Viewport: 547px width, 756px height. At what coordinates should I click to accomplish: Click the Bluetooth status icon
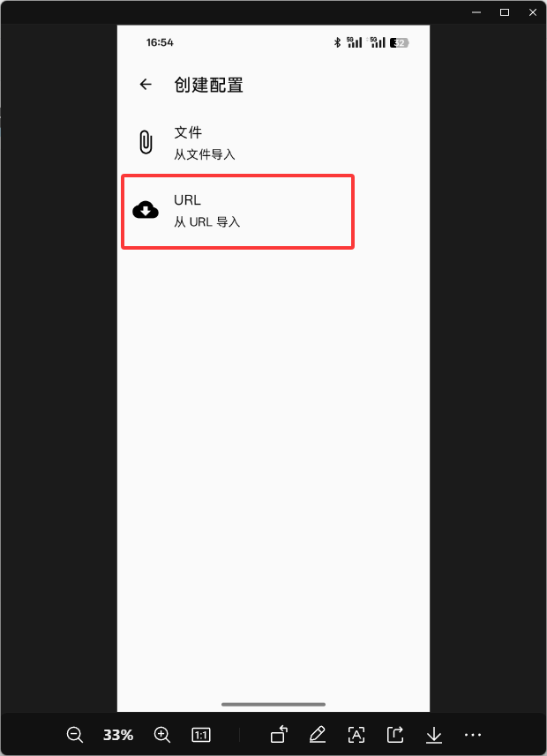pyautogui.click(x=338, y=42)
